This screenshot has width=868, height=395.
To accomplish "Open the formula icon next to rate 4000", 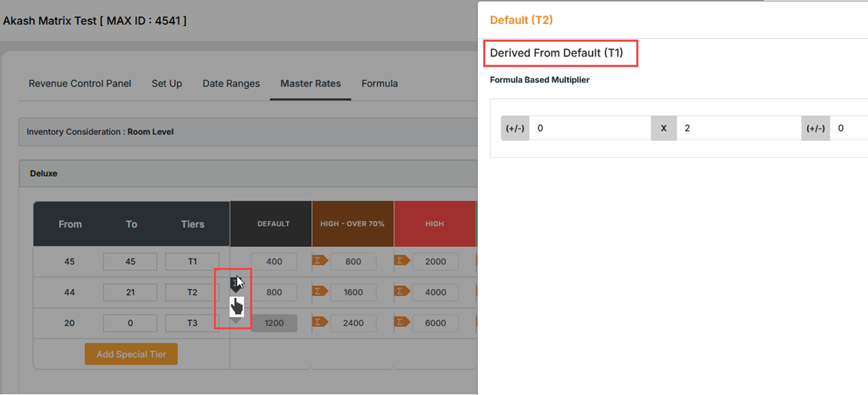I will [402, 291].
